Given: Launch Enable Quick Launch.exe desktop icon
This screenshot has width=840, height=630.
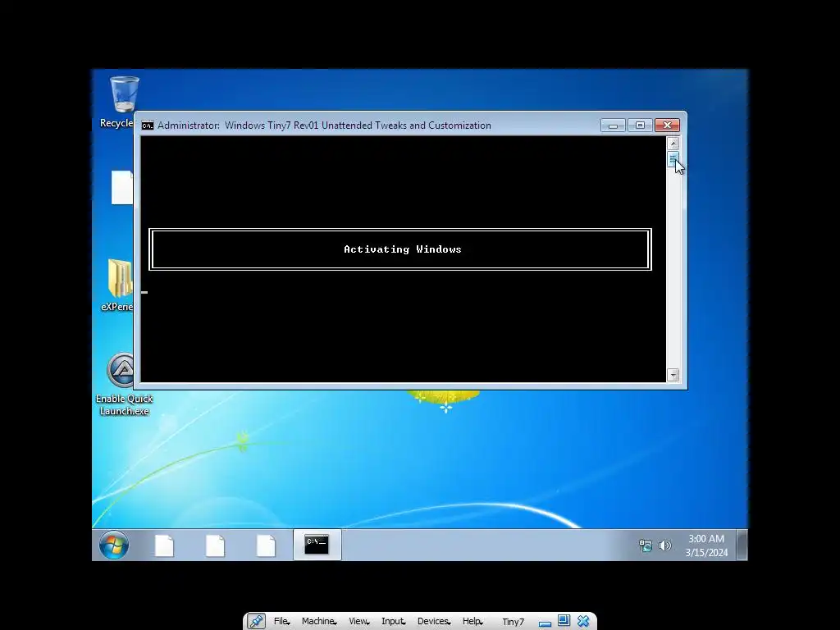Looking at the screenshot, I should tap(124, 384).
